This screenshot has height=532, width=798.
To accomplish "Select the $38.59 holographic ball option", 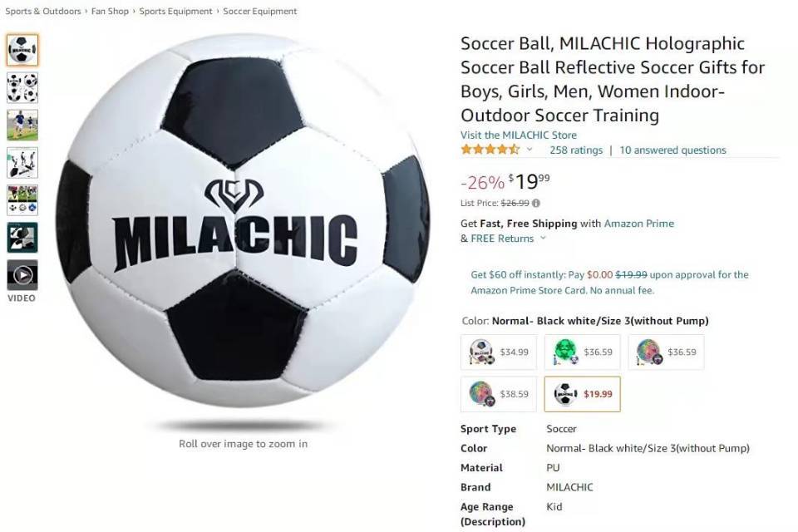I will click(499, 394).
